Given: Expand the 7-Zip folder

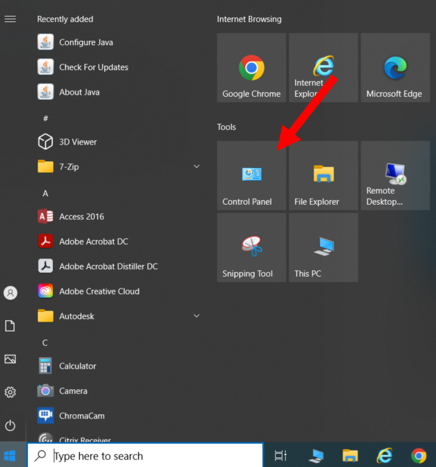Looking at the screenshot, I should [118, 167].
